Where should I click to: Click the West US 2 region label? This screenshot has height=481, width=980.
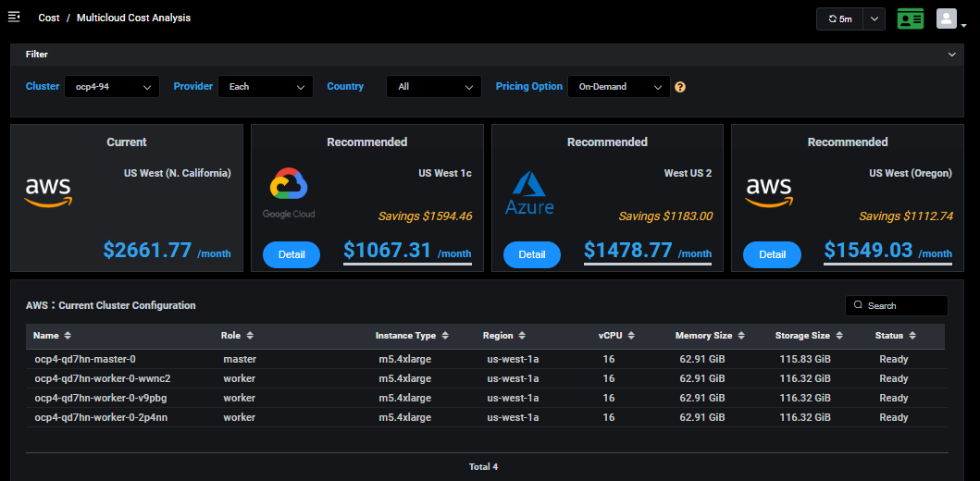click(688, 173)
